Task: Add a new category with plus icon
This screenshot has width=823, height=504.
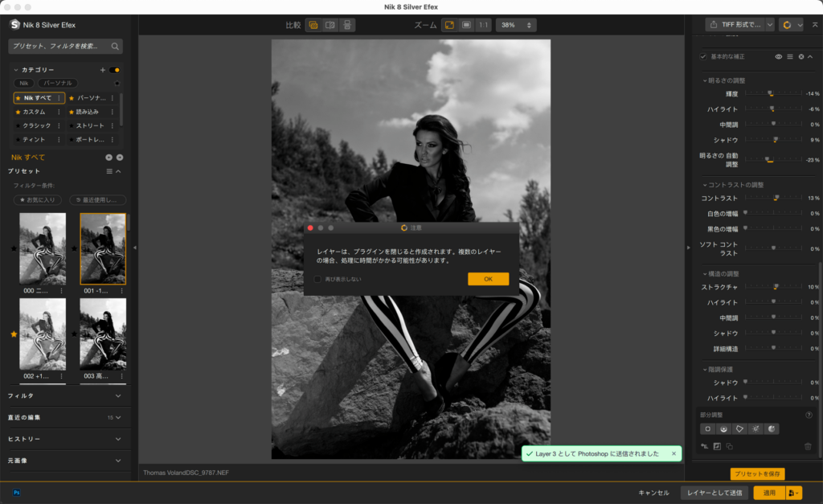Action: [102, 70]
